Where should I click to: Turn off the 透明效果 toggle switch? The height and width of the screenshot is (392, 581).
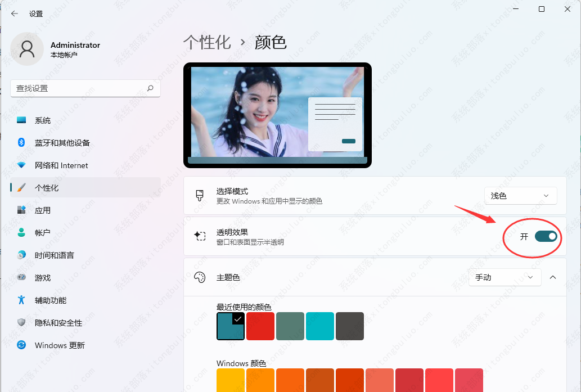546,236
